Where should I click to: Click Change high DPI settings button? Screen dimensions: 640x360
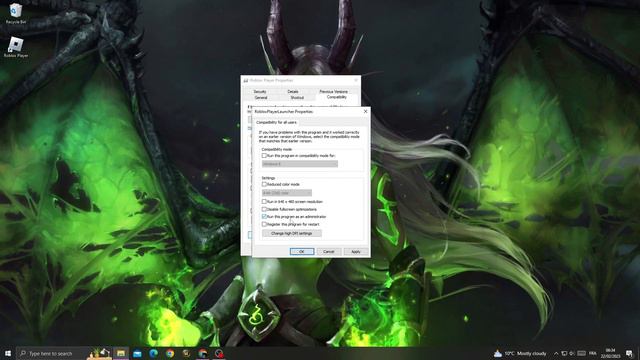291,233
